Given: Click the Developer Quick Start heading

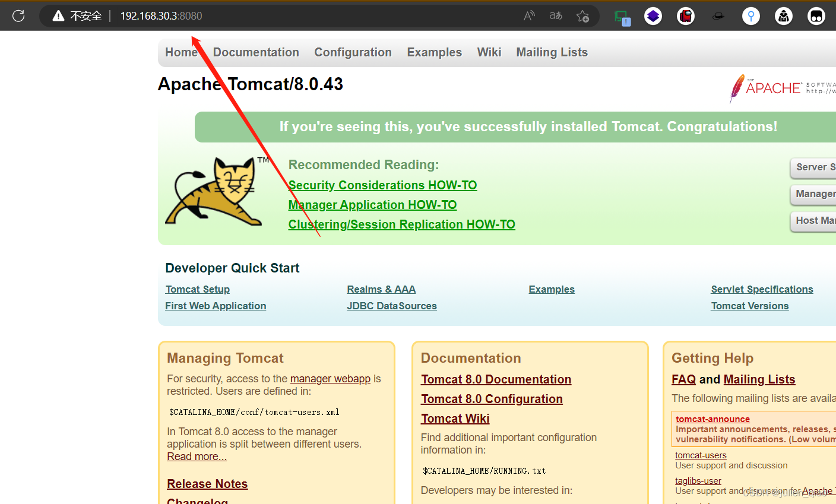Looking at the screenshot, I should (x=232, y=268).
